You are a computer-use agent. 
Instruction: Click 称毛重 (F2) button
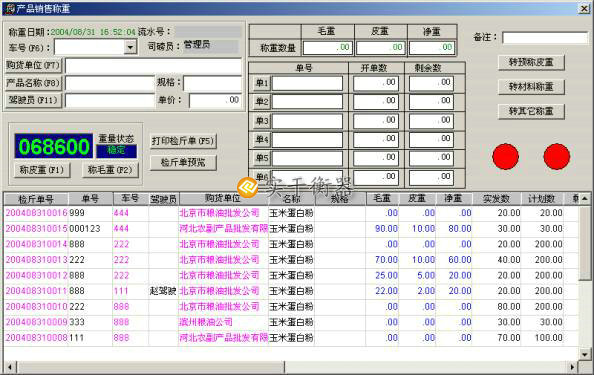pyautogui.click(x=110, y=170)
